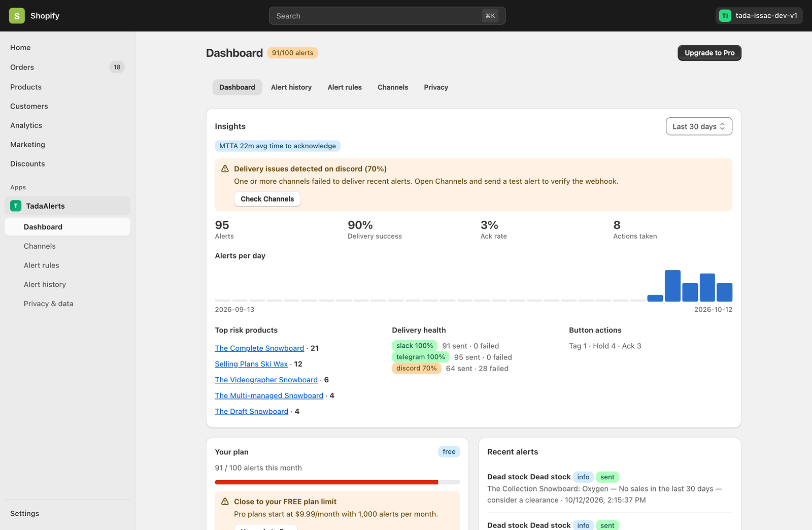
Task: Open Privacy & data in the sidebar
Action: point(67,304)
